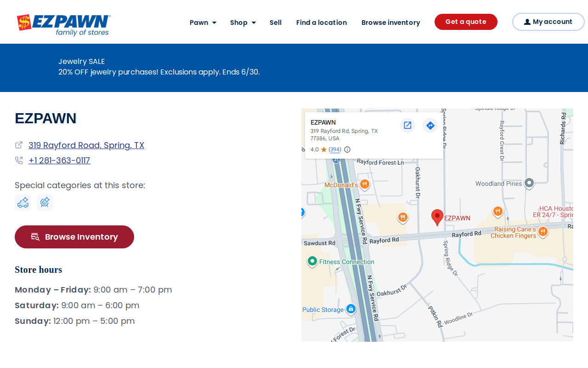Click the restaurant marker west of Oakhurst Dr
This screenshot has height=368, width=588.
[x=403, y=217]
